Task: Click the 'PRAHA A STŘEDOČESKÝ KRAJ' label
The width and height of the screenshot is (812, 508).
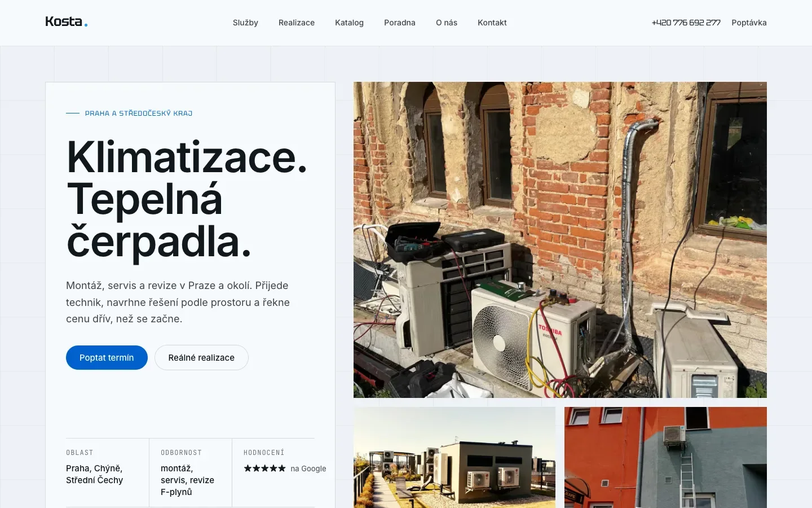Action: [x=139, y=113]
